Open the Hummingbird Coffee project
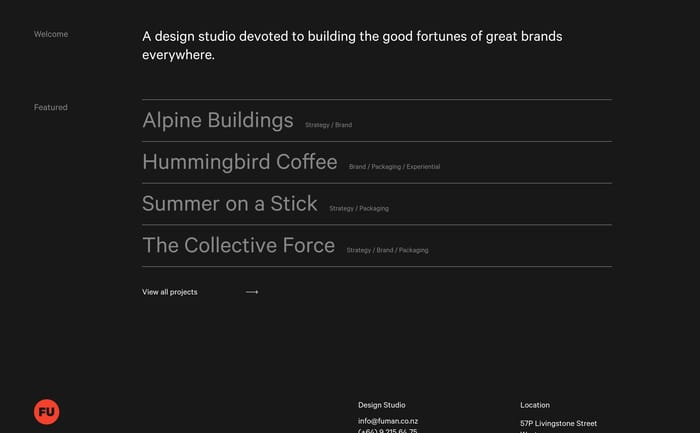 click(239, 162)
